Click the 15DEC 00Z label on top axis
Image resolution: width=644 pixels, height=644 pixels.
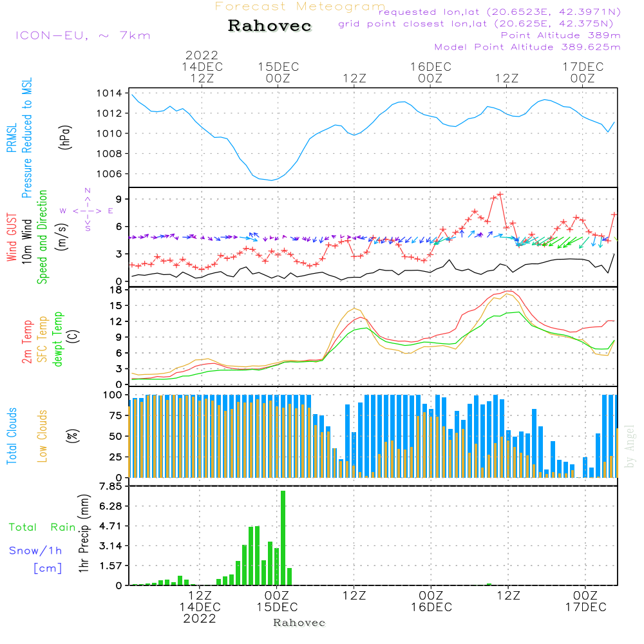278,72
